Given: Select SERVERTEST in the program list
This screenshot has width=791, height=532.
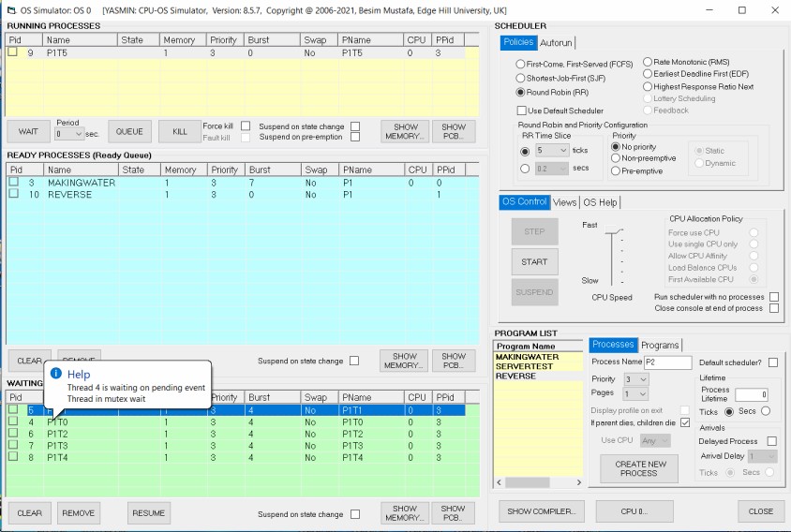Looking at the screenshot, I should point(524,366).
